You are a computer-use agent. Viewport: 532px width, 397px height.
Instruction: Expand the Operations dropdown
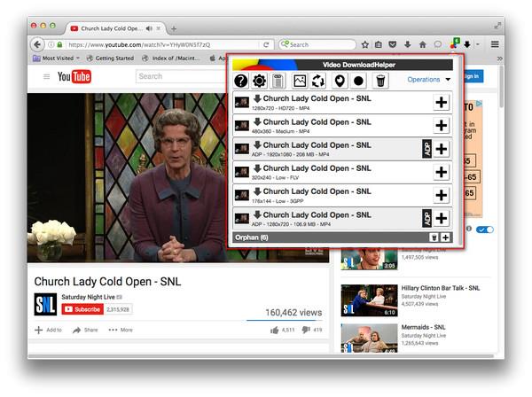point(429,80)
